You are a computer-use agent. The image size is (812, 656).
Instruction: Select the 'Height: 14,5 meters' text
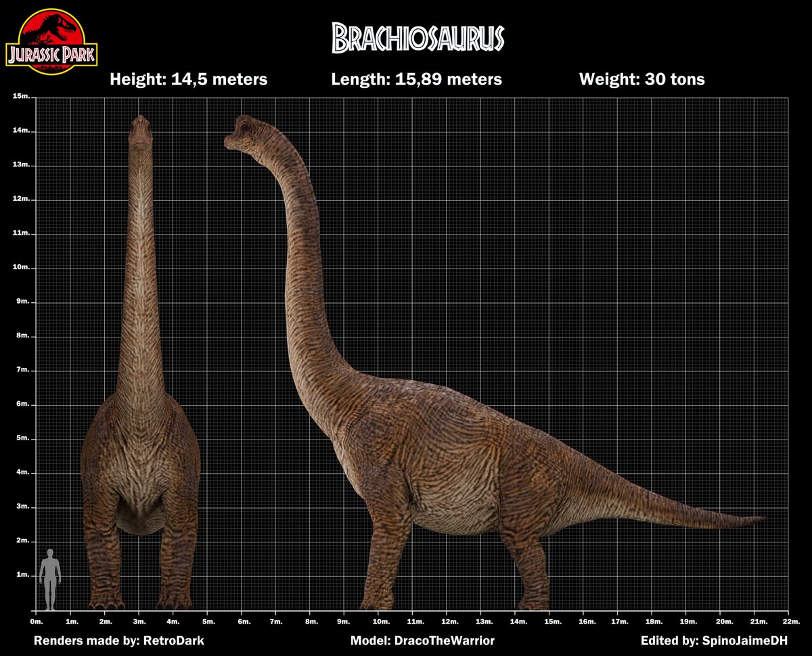pos(189,80)
